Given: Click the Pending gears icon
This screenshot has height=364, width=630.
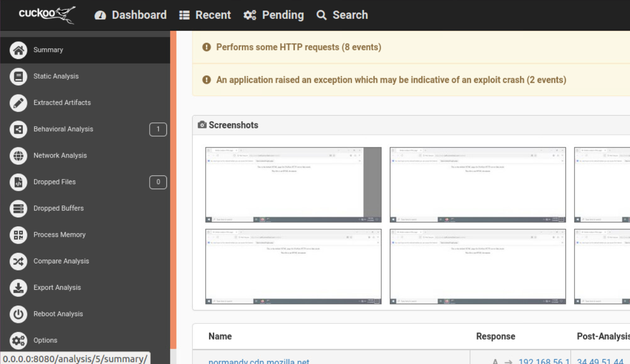Looking at the screenshot, I should [x=250, y=15].
